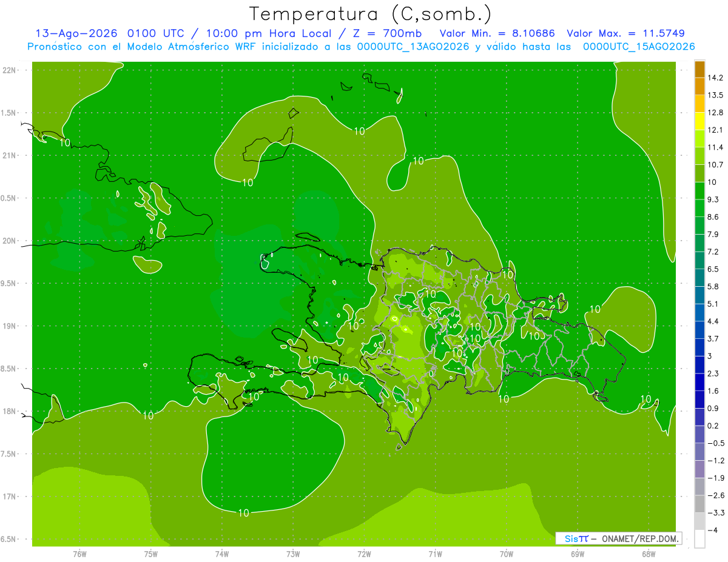
Task: Select the date '13-Ago-2026' in the header
Action: point(76,33)
